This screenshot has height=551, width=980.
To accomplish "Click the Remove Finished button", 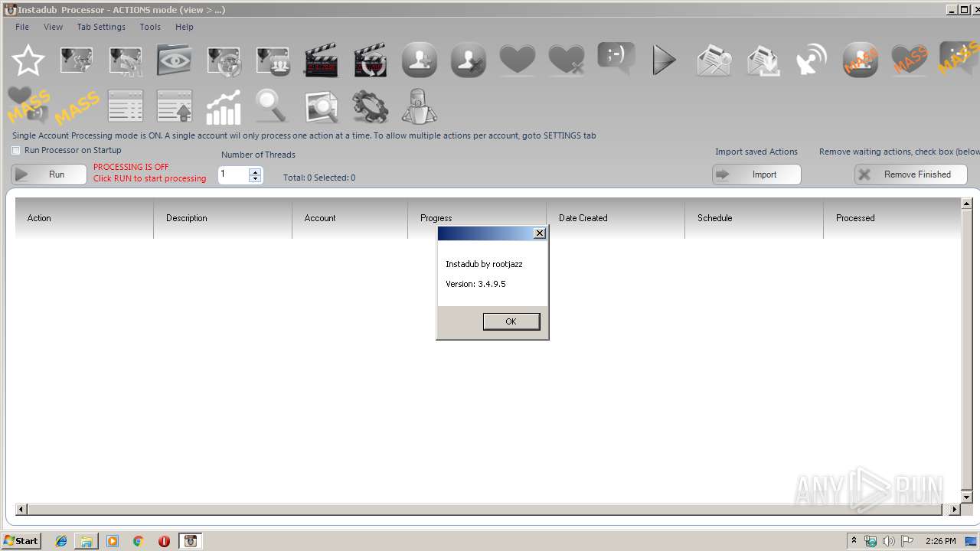I will coord(910,174).
